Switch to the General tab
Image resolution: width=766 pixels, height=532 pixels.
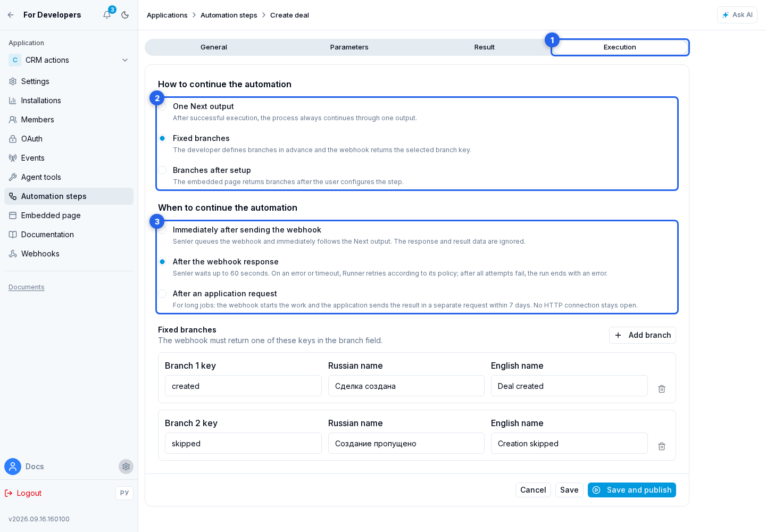coord(214,47)
